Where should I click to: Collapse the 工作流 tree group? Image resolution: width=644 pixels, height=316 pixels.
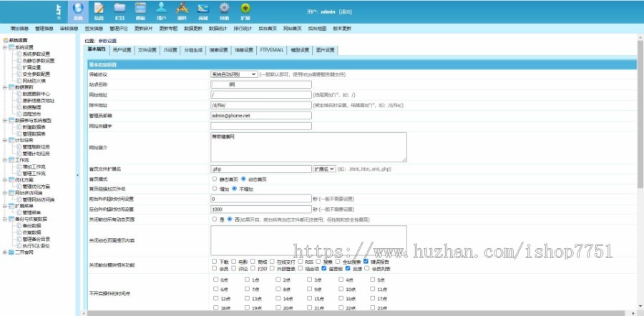[4, 160]
